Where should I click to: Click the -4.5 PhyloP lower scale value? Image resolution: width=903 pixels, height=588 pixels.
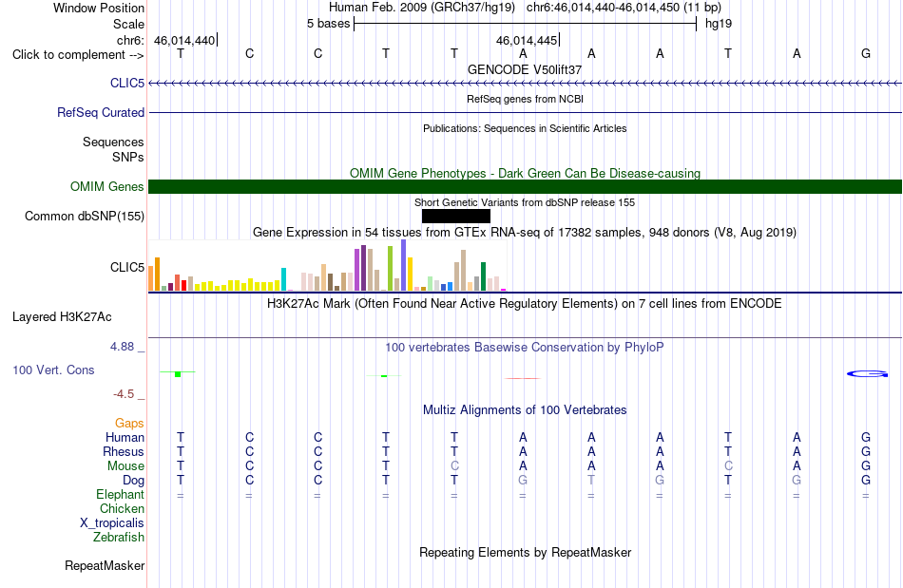(124, 393)
